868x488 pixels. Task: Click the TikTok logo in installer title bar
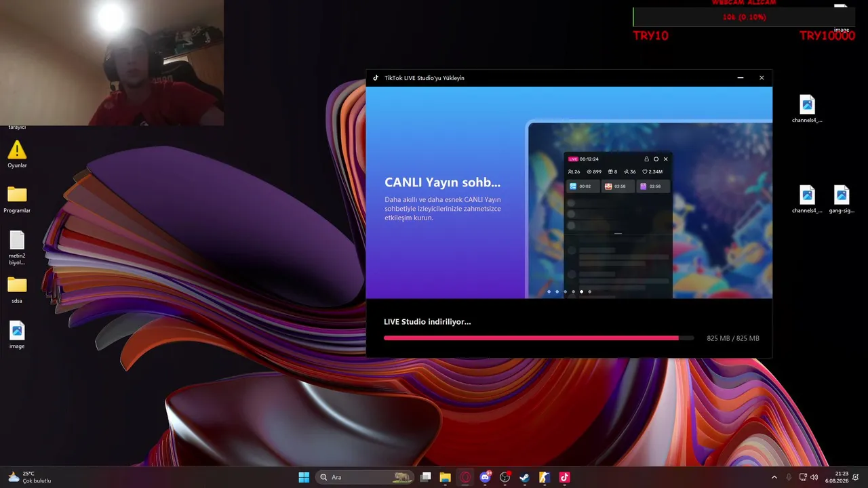[376, 78]
